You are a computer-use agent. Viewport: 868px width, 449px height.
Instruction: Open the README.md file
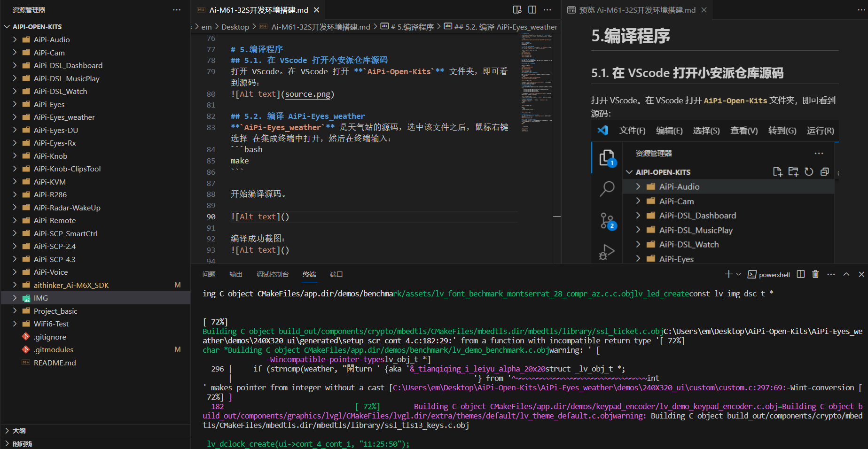click(55, 363)
